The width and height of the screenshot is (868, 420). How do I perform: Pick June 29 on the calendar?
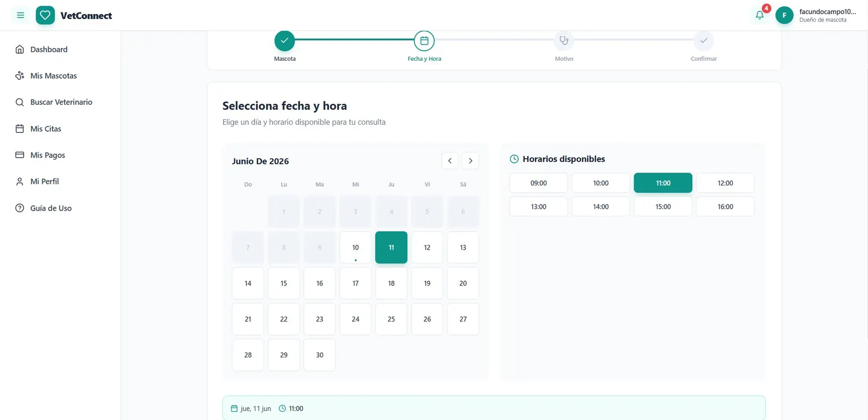(284, 355)
